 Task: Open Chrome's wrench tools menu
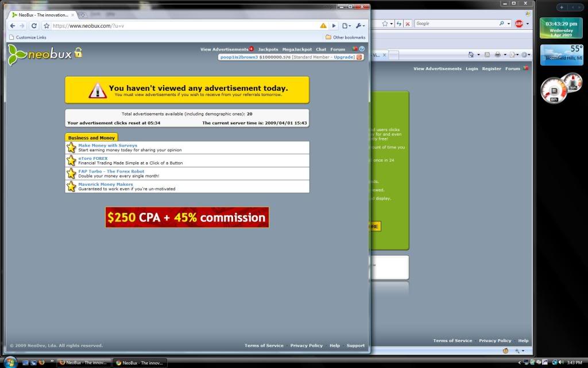(360, 26)
